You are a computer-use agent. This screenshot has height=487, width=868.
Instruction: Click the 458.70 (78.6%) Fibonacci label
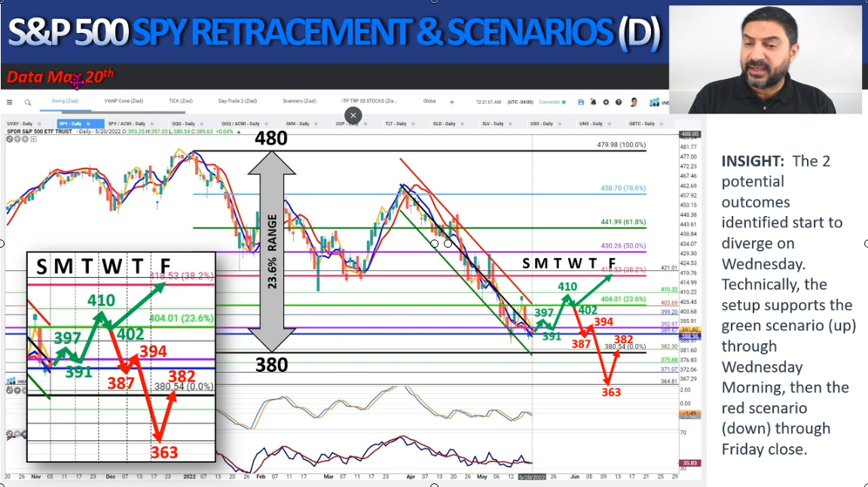tap(623, 188)
